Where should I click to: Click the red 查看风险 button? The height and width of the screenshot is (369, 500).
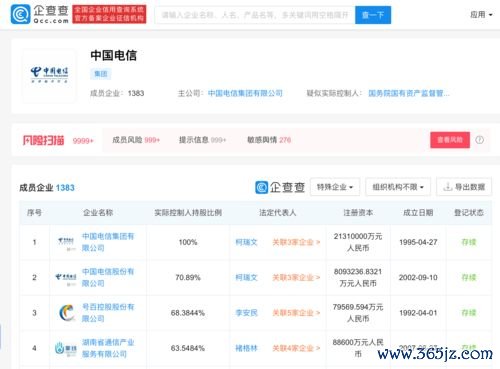coord(450,140)
